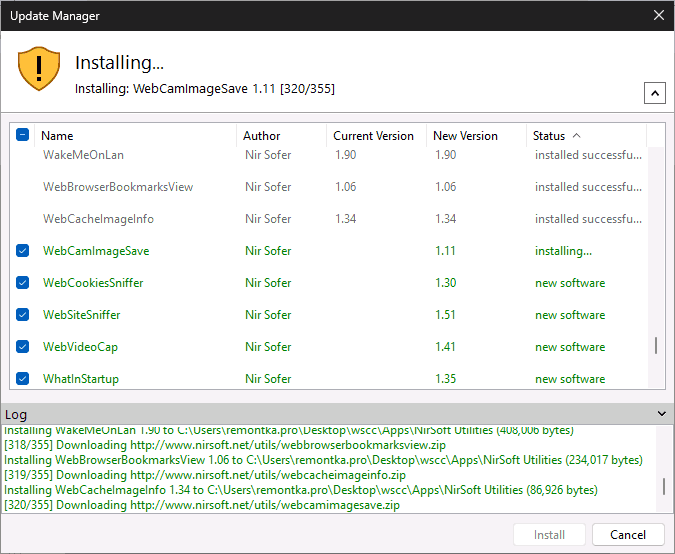Click 'new software' status for WebCookiesSniffer
Screen dimensions: 675x554
coord(570,282)
